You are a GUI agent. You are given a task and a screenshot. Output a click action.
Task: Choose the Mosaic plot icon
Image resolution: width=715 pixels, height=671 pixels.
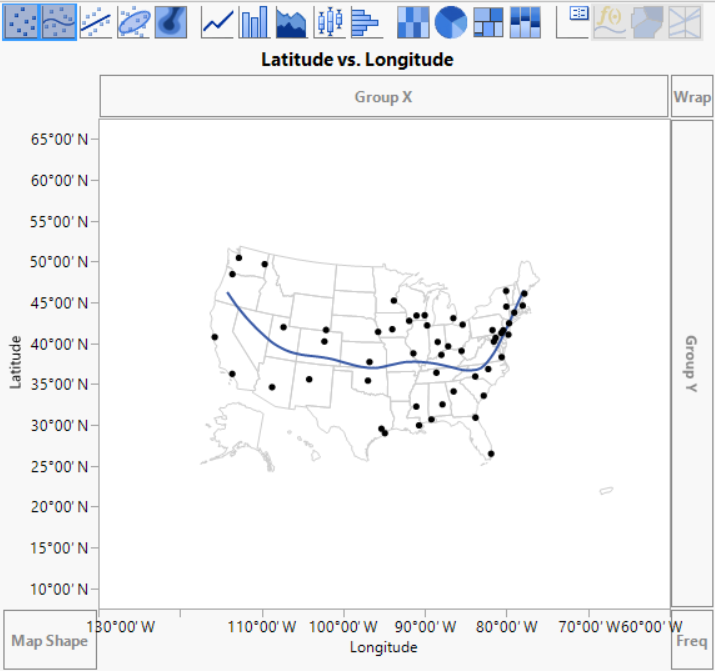tap(525, 20)
